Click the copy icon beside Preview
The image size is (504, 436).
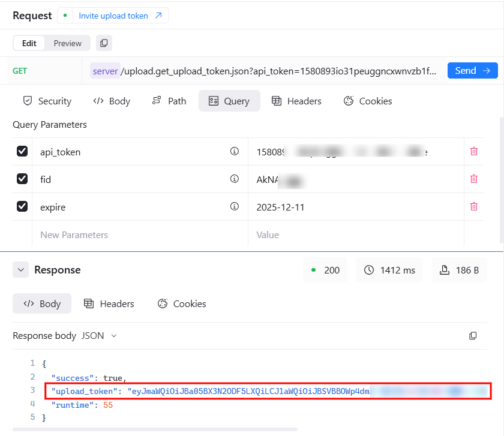coord(104,43)
